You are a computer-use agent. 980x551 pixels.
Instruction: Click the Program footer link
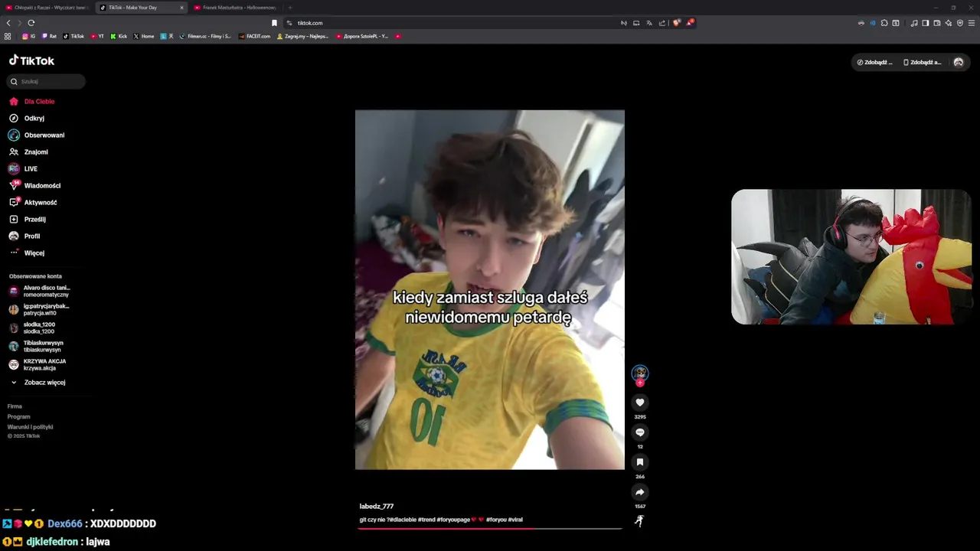tap(18, 416)
